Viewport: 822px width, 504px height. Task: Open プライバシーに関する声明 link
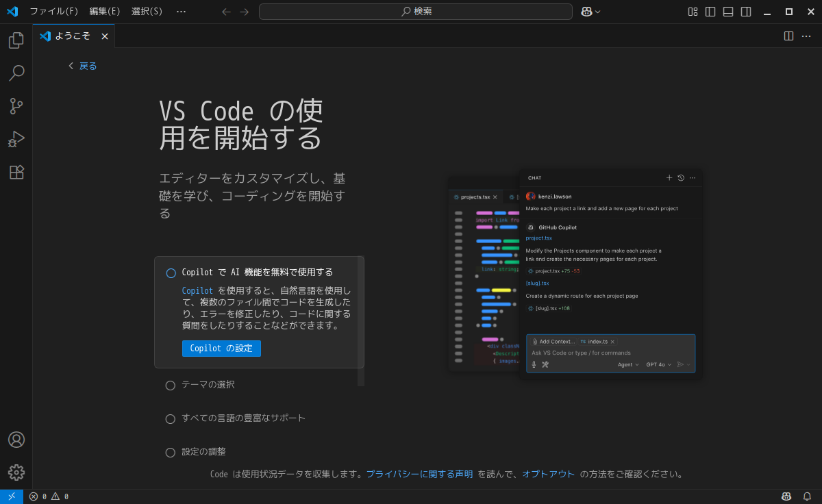[x=419, y=474]
